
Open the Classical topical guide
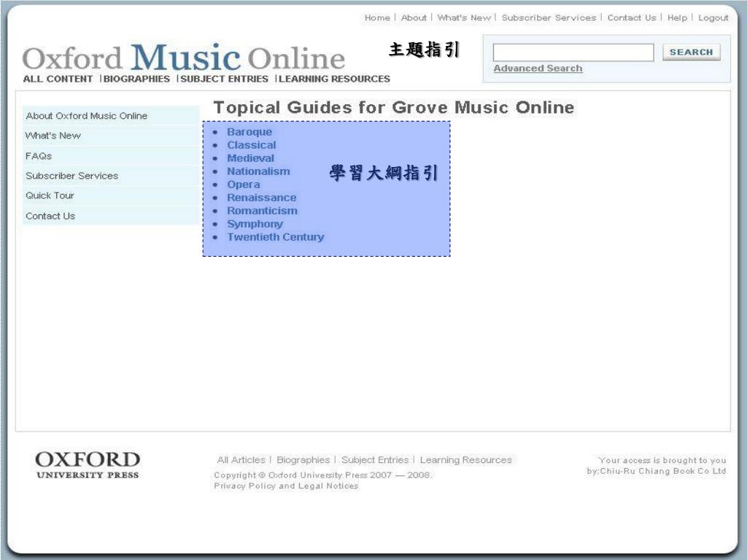click(x=252, y=145)
